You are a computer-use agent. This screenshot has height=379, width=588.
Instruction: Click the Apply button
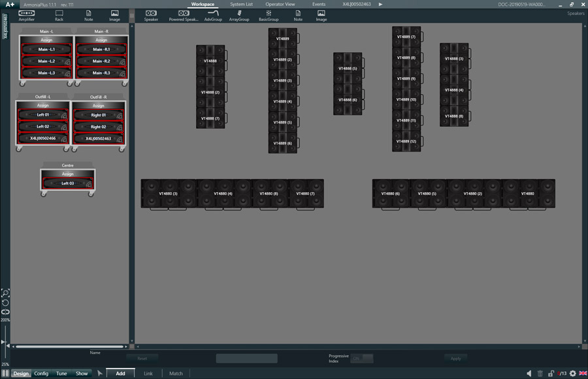[x=455, y=358]
